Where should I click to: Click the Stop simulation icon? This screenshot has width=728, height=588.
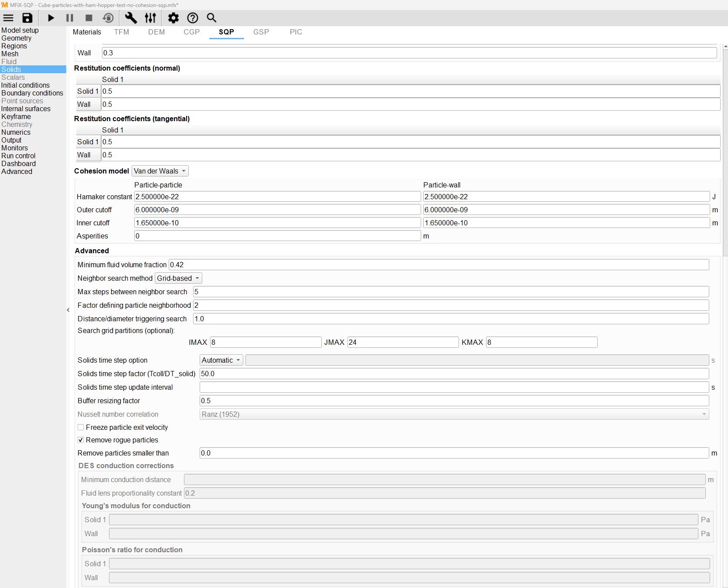pos(89,18)
